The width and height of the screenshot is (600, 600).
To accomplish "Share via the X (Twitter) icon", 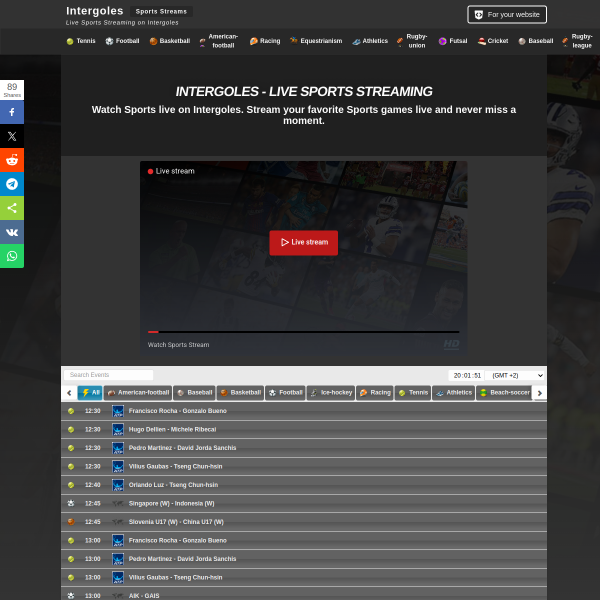I will [12, 136].
